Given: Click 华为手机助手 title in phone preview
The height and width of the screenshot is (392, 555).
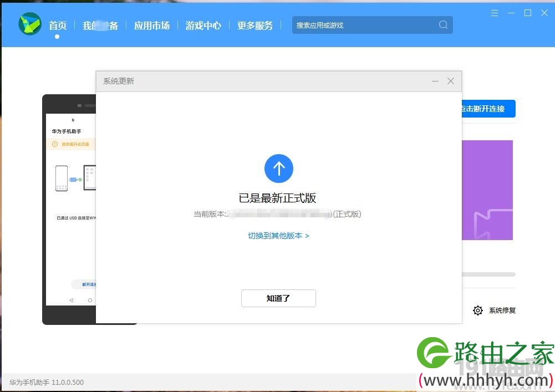Looking at the screenshot, I should click(x=67, y=131).
